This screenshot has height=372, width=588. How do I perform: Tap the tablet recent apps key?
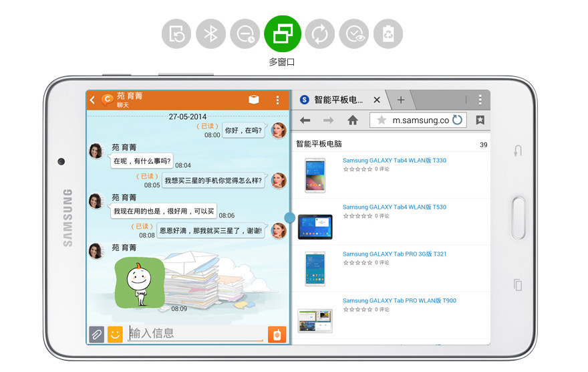[518, 284]
